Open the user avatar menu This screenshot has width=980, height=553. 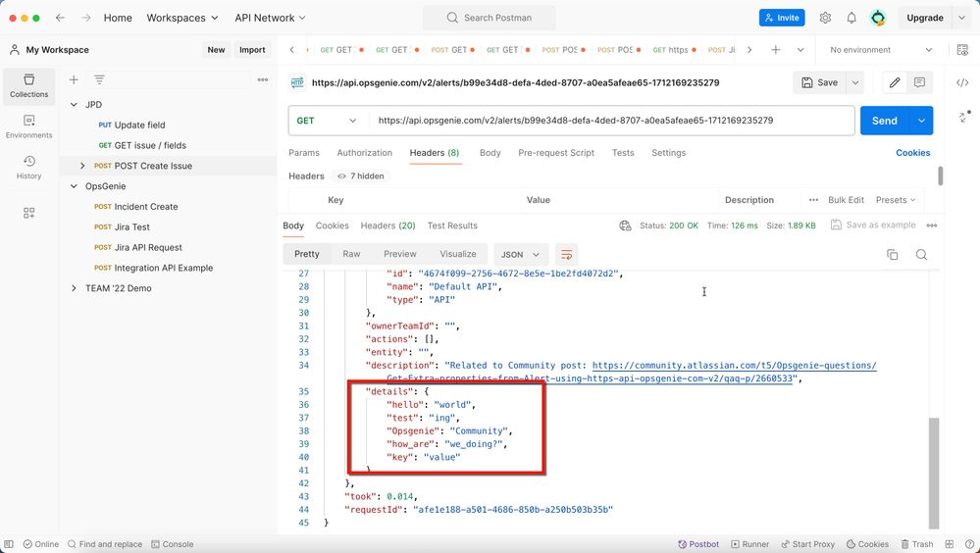[878, 18]
